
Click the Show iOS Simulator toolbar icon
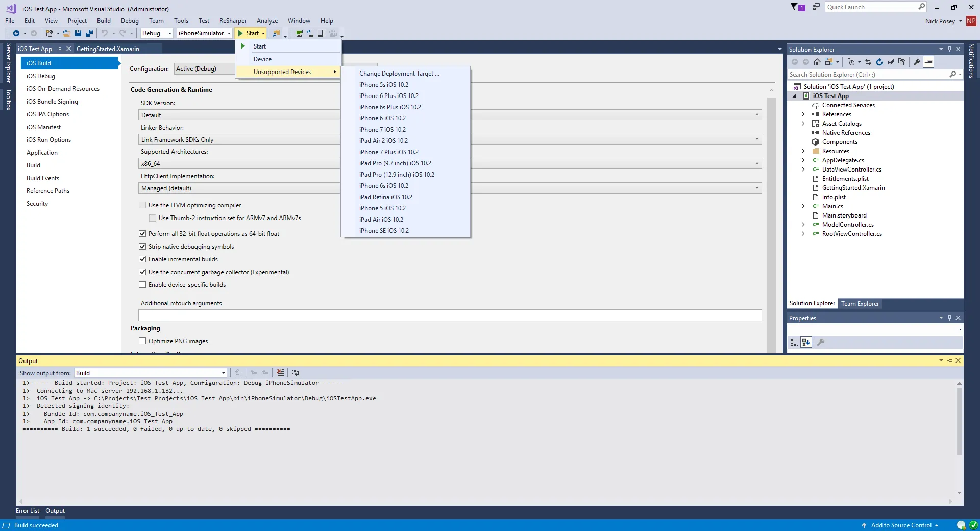click(310, 33)
